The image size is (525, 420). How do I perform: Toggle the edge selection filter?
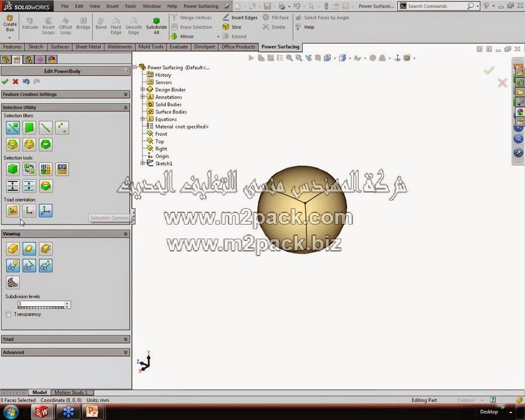point(45,128)
